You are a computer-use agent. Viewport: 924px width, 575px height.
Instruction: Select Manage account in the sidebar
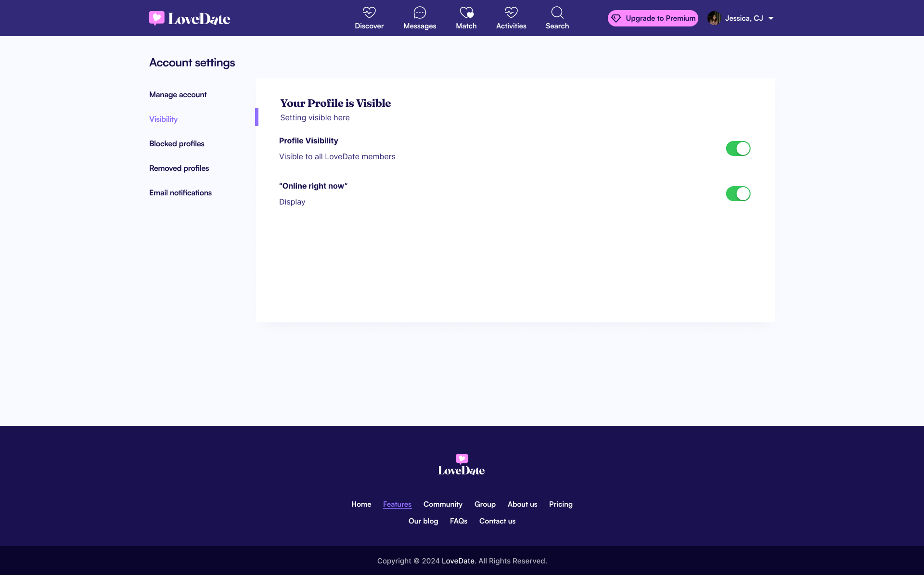click(x=178, y=94)
